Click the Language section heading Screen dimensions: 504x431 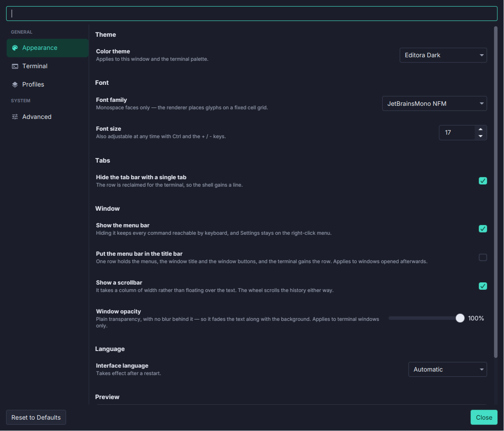[x=110, y=349]
